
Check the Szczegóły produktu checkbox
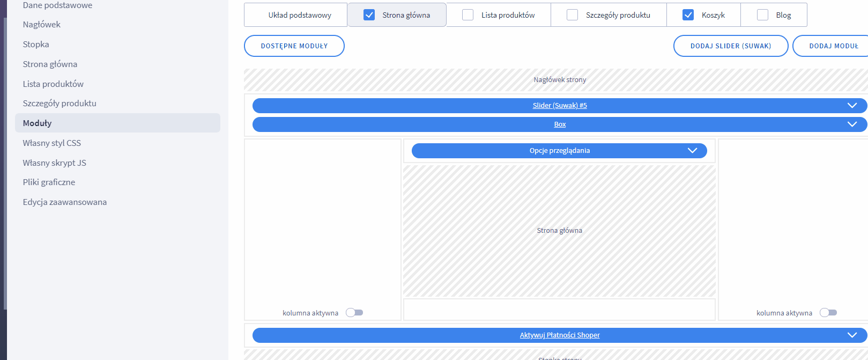[573, 15]
